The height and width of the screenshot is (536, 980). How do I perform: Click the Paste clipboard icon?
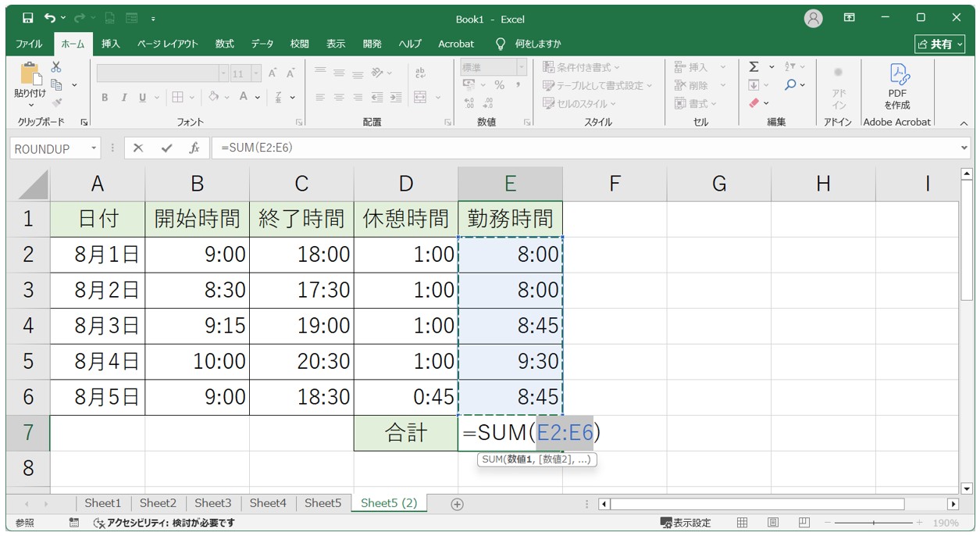30,73
